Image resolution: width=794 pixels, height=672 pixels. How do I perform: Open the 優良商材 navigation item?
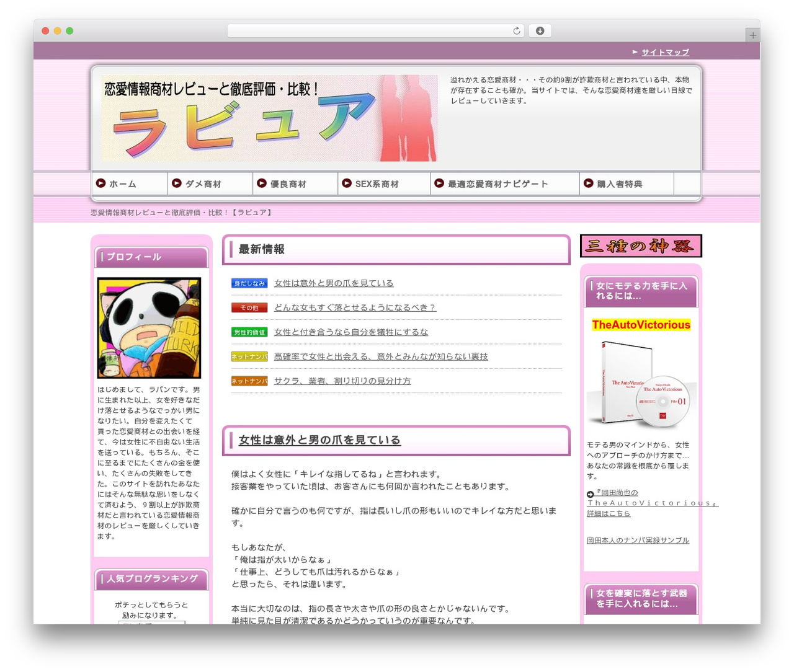295,183
